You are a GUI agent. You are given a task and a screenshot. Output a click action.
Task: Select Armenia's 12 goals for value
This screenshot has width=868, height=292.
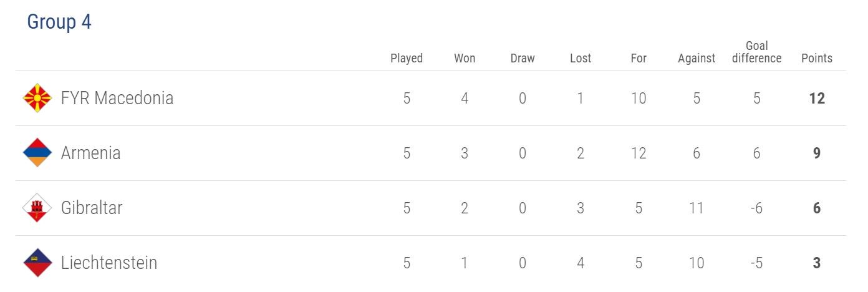(639, 153)
